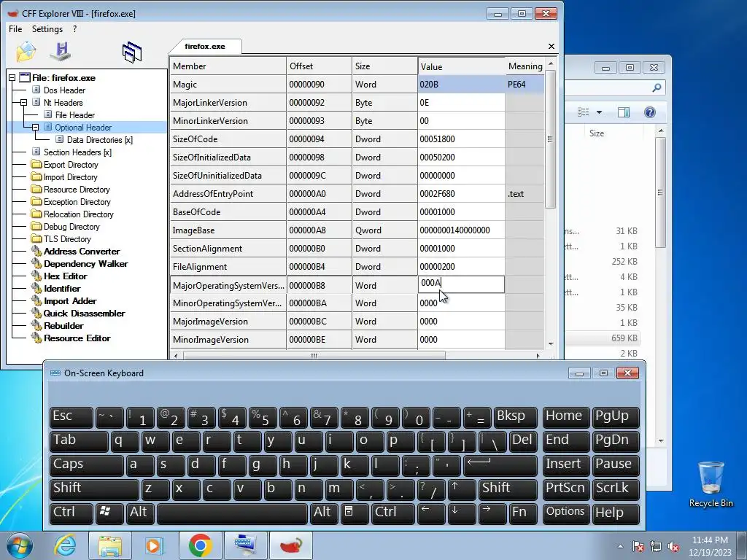The width and height of the screenshot is (747, 560).
Task: Open the Recycle Bin desktop icon
Action: pos(711,484)
